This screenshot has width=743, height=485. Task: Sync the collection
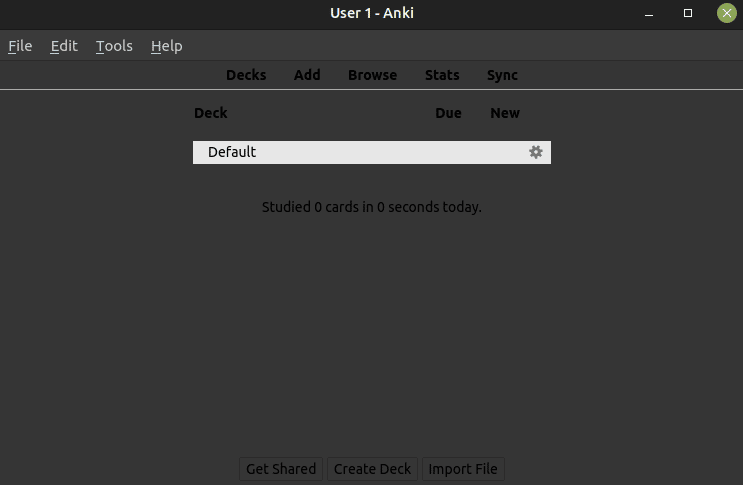click(x=502, y=75)
